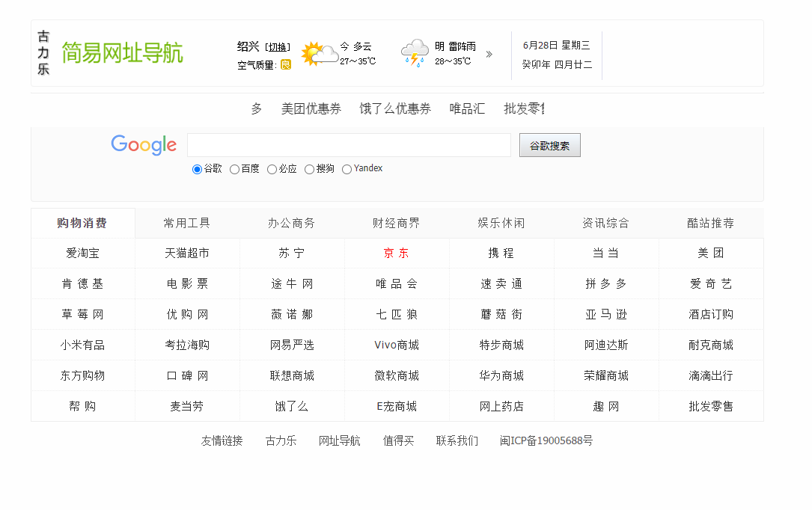
Task: Open the 美团 link in the grid
Action: point(710,253)
